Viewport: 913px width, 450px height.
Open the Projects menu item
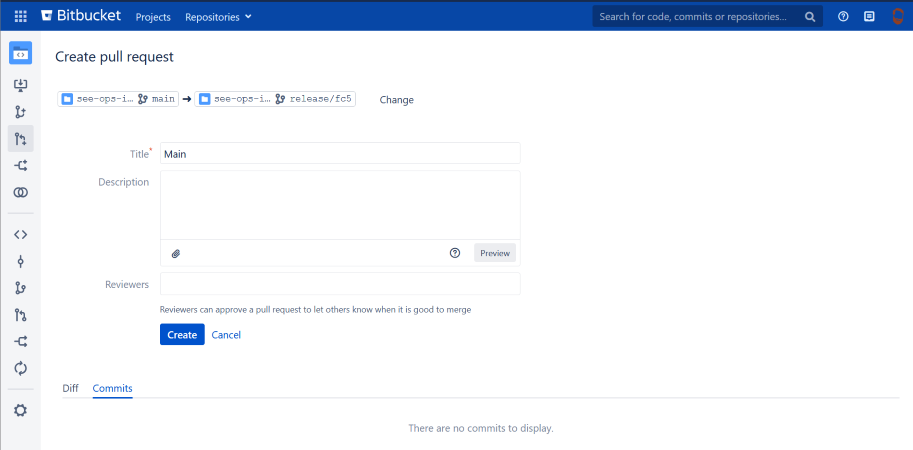153,17
